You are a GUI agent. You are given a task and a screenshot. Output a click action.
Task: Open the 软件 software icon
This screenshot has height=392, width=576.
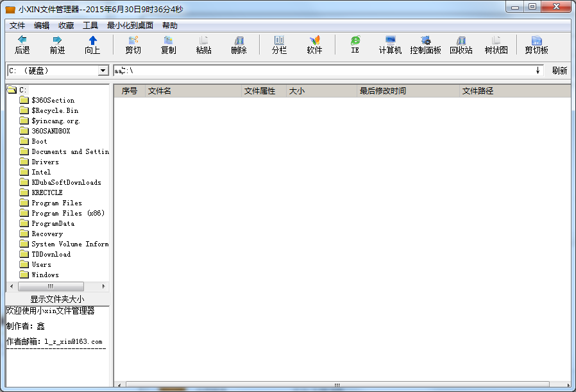[x=314, y=40]
